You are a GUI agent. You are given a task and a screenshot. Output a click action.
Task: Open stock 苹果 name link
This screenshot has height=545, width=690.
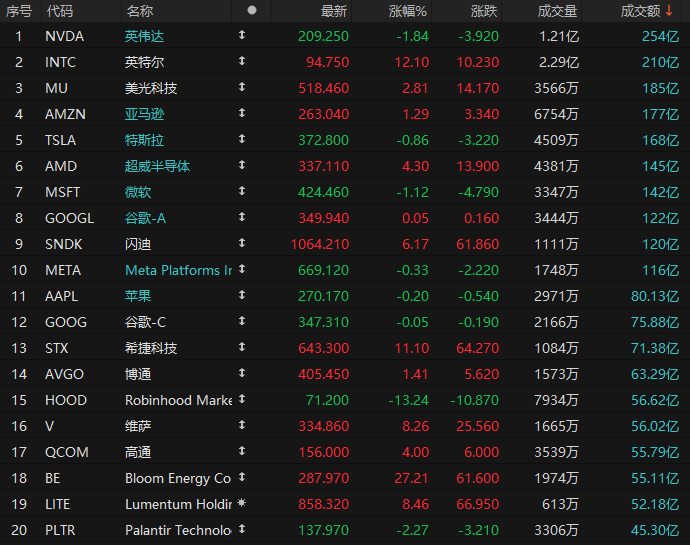(138, 296)
